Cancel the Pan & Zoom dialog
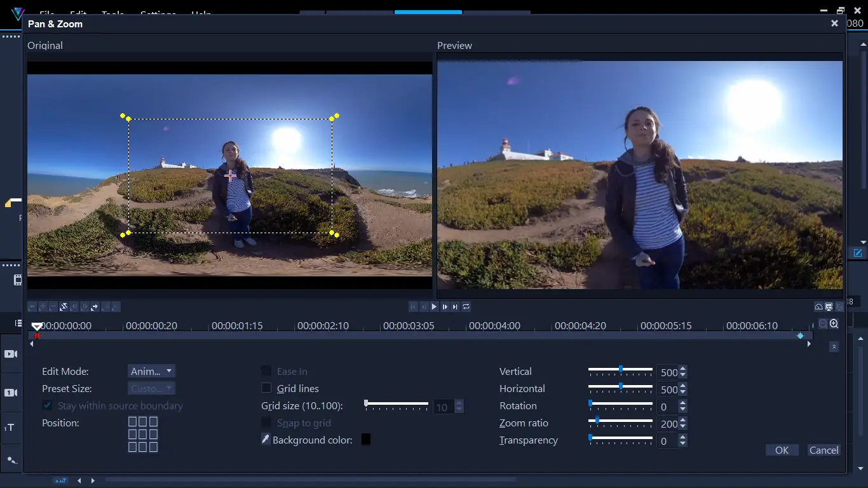 (824, 450)
